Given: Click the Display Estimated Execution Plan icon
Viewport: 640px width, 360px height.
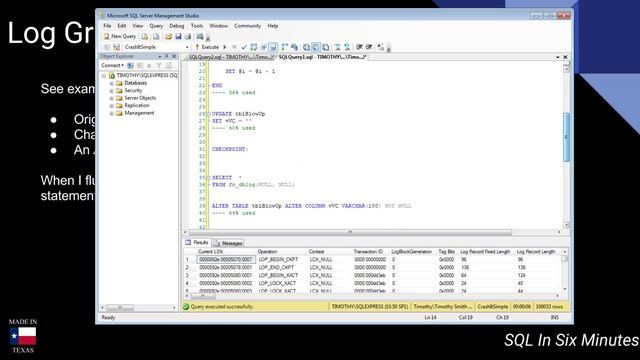Looking at the screenshot, I should (254, 47).
